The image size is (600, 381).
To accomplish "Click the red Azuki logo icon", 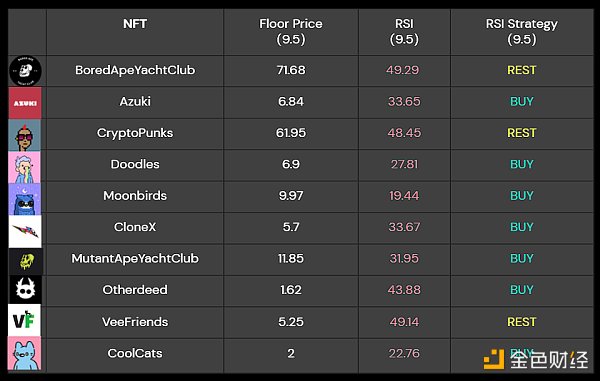I will coord(25,103).
